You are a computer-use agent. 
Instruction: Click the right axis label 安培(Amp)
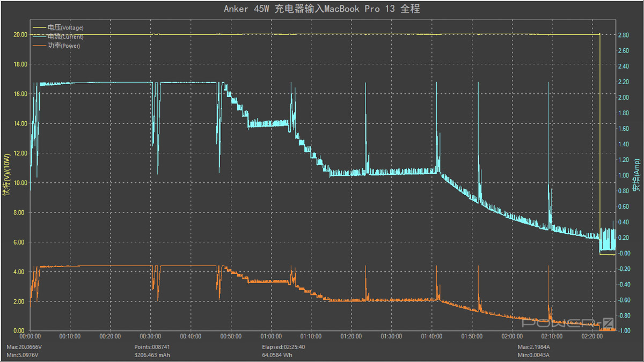point(636,176)
